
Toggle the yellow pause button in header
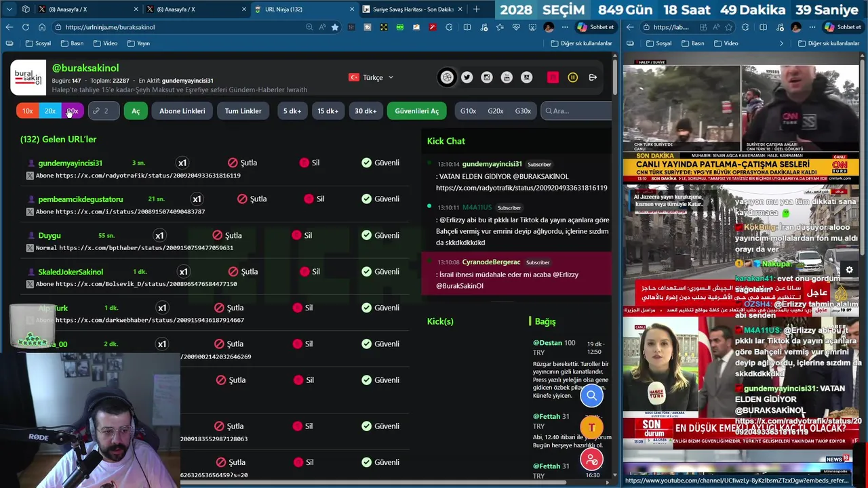(x=573, y=77)
